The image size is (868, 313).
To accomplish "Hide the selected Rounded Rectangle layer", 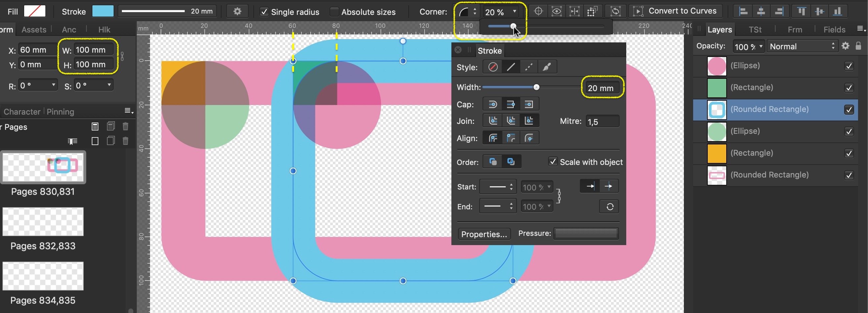I will point(849,110).
